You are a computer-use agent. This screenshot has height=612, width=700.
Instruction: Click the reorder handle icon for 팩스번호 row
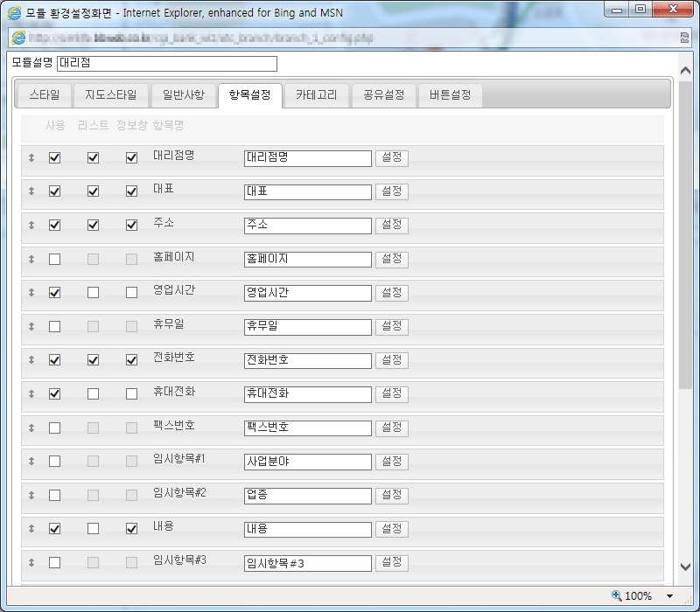pos(31,428)
